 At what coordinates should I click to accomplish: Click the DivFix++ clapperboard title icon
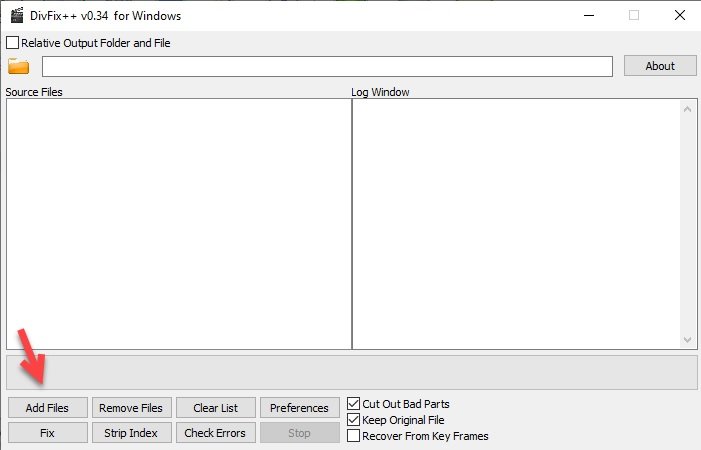17,15
